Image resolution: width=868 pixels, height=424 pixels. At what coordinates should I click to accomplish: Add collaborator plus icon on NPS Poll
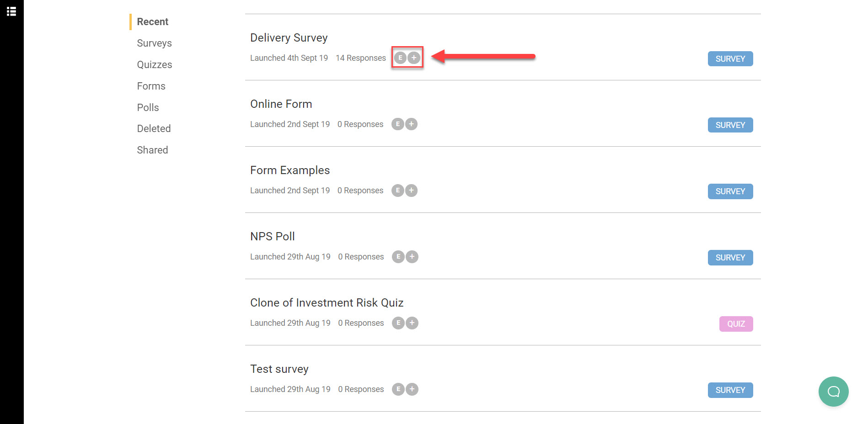[412, 256]
